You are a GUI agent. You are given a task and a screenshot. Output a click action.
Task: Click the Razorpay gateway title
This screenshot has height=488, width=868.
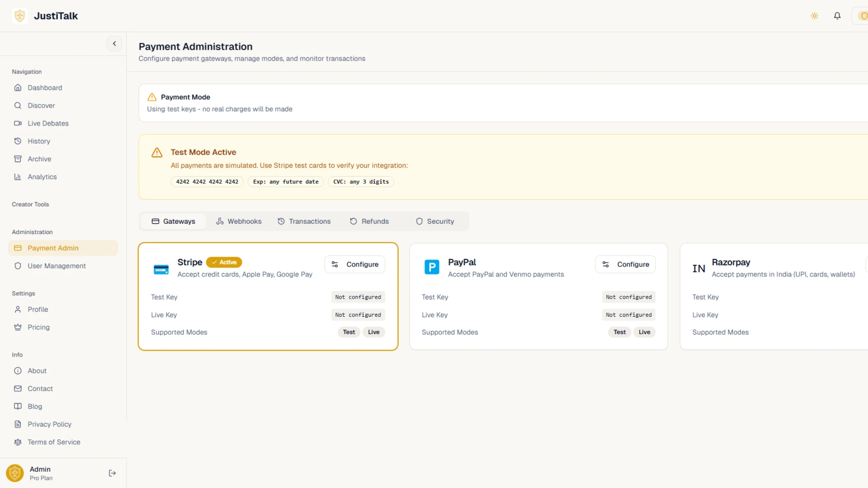(x=731, y=262)
